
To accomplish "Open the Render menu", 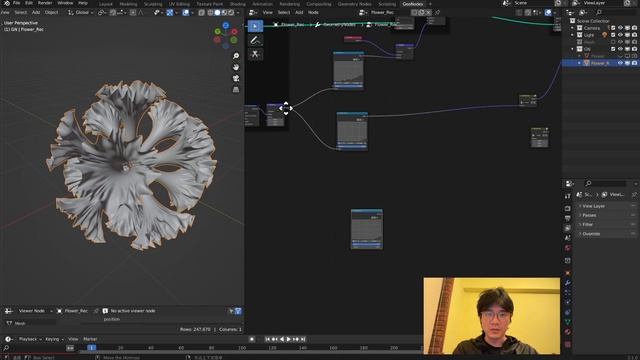I will point(45,3).
